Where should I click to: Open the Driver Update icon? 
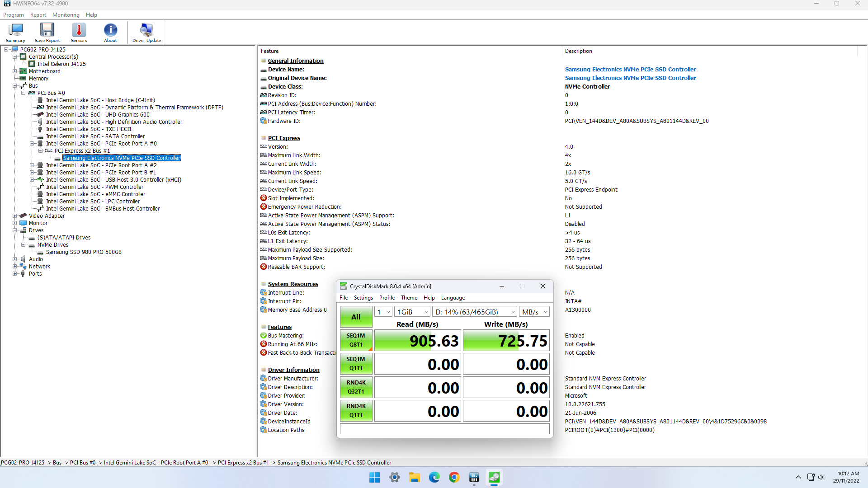click(146, 33)
